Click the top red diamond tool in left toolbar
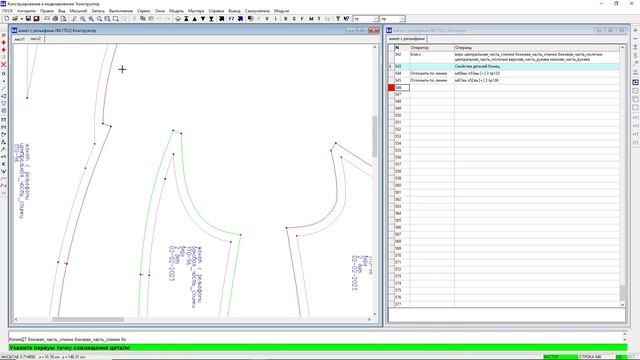 (x=4, y=42)
